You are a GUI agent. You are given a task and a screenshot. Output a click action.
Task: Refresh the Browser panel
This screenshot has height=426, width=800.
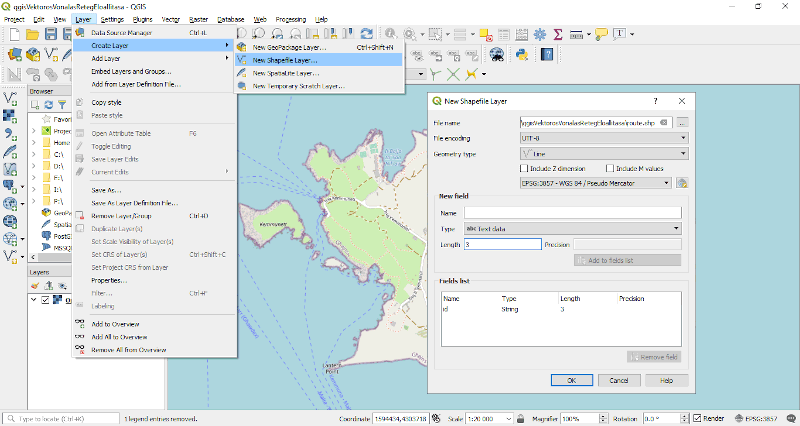coord(48,105)
